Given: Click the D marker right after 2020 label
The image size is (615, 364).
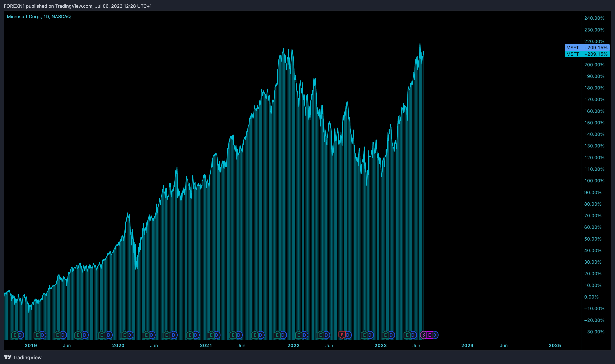Looking at the screenshot, I should click(130, 335).
